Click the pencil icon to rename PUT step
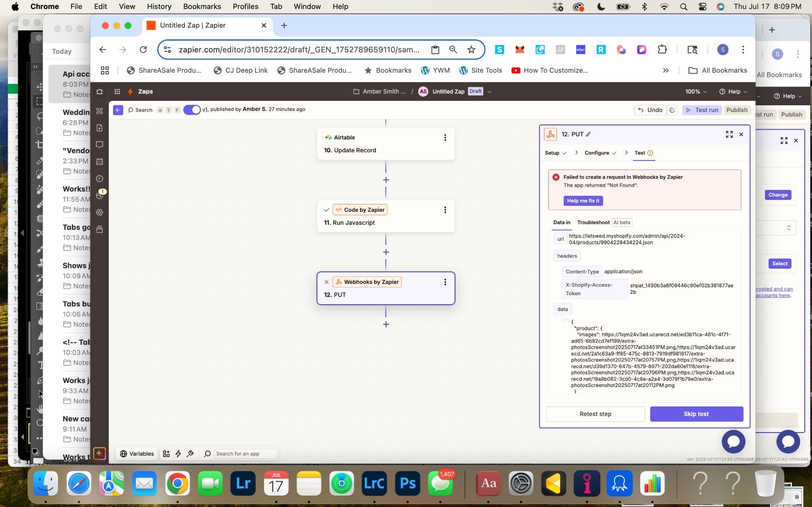This screenshot has width=812, height=507. click(x=589, y=134)
